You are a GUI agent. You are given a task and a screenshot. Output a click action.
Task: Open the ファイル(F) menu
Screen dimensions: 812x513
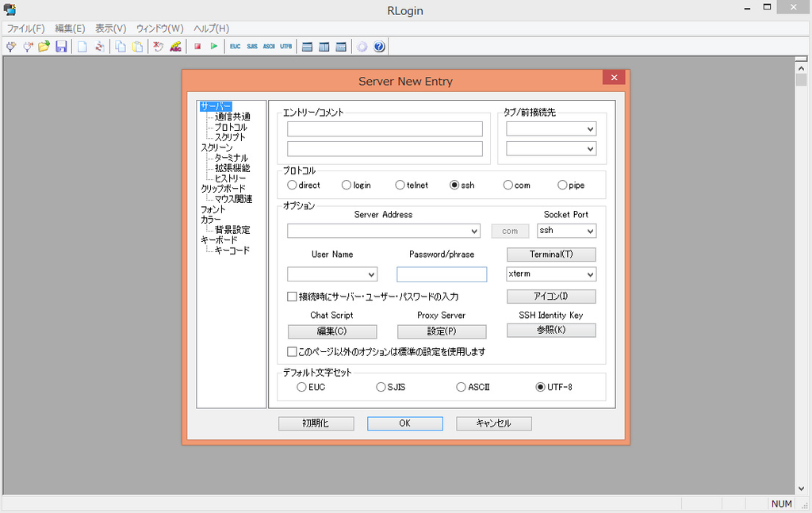tap(26, 29)
